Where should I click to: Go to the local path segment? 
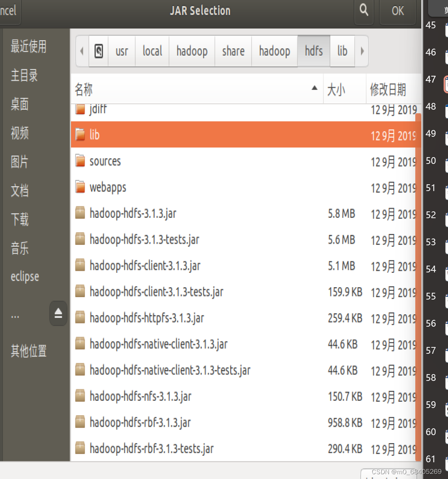pos(152,51)
